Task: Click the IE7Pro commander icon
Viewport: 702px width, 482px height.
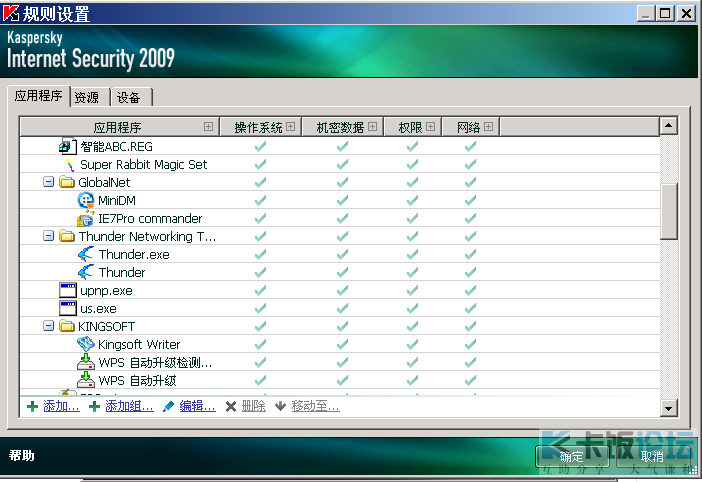Action: pyautogui.click(x=86, y=218)
